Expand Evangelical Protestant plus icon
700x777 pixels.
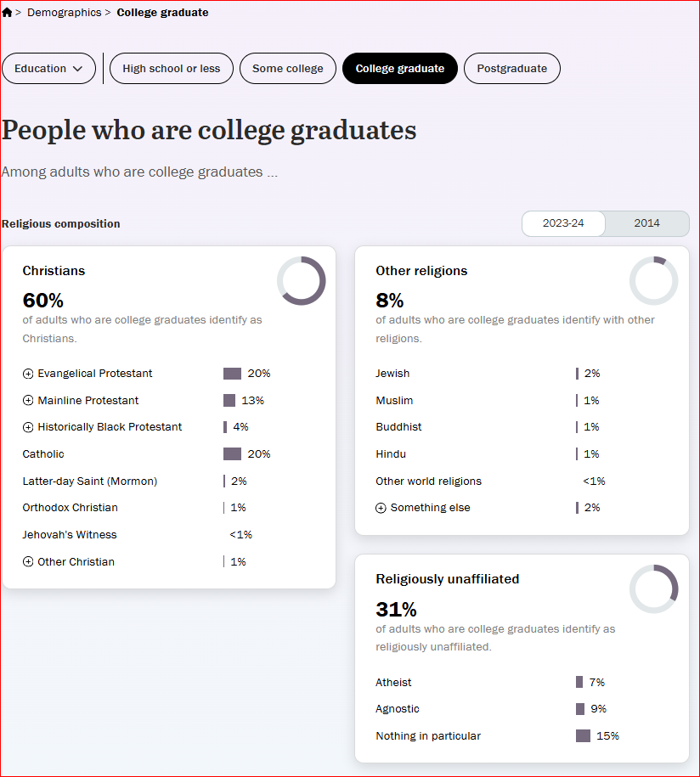[28, 374]
